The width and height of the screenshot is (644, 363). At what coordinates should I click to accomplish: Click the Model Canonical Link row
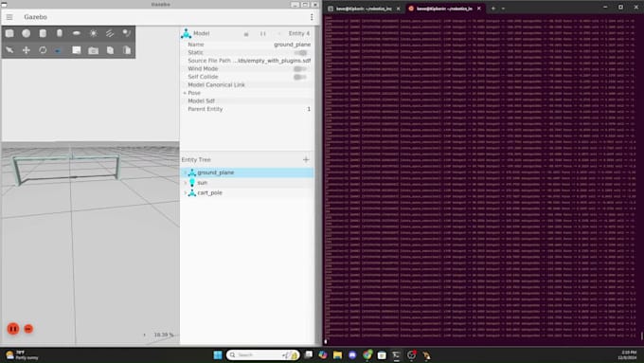(x=247, y=84)
